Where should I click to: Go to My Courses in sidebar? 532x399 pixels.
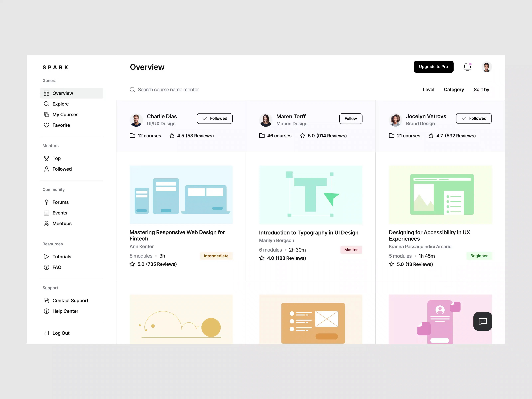(x=65, y=115)
